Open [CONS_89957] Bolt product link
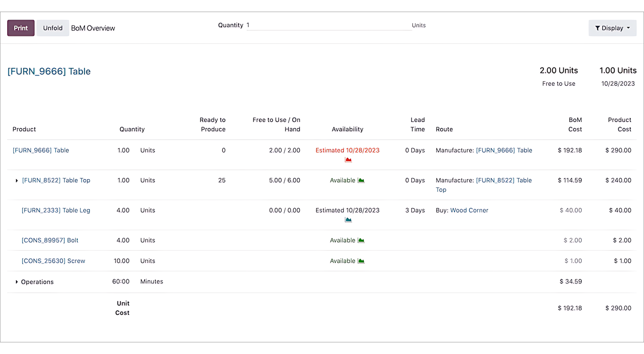This screenshot has height=354, width=644. [50, 240]
